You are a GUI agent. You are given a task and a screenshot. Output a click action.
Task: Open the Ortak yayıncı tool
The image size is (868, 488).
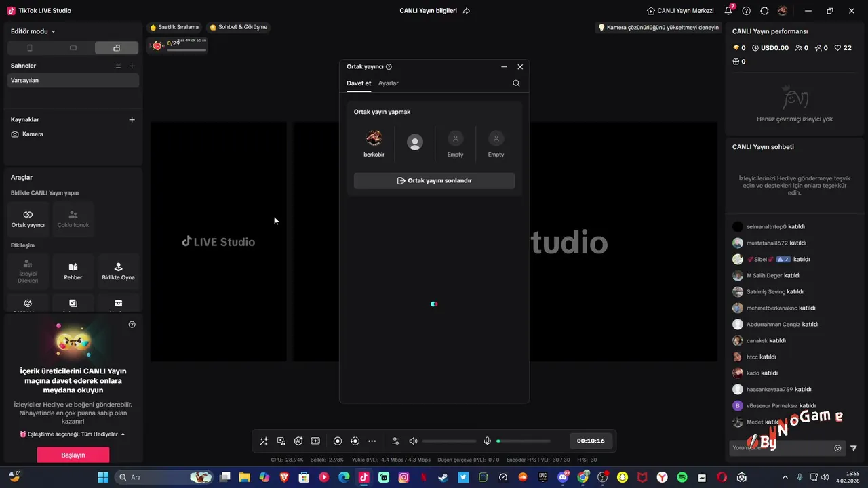click(28, 219)
